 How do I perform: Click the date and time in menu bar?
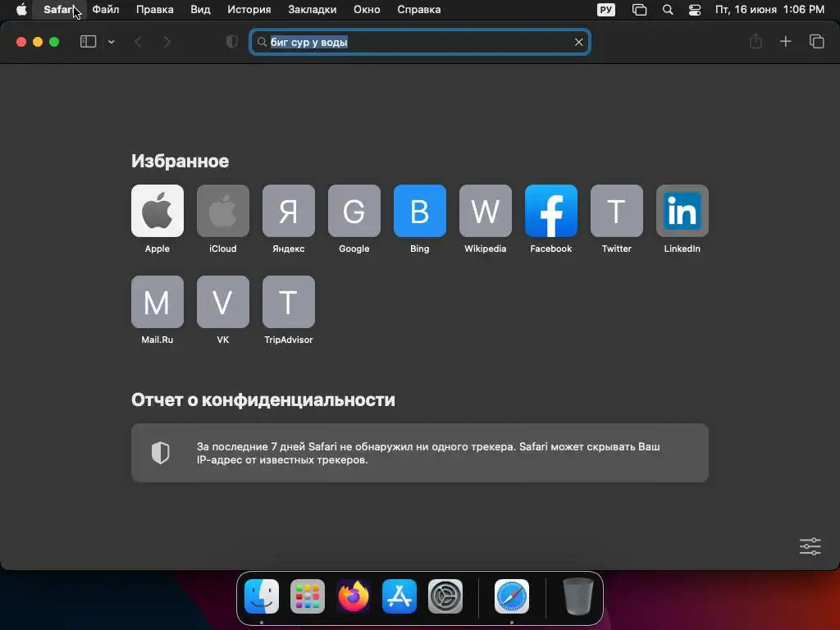[x=769, y=10]
